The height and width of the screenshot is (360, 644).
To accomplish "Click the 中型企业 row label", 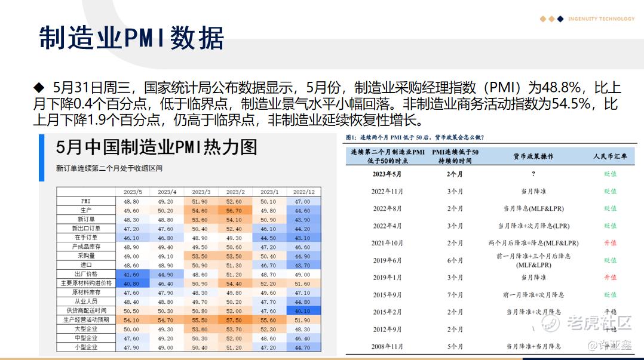I will [86, 338].
